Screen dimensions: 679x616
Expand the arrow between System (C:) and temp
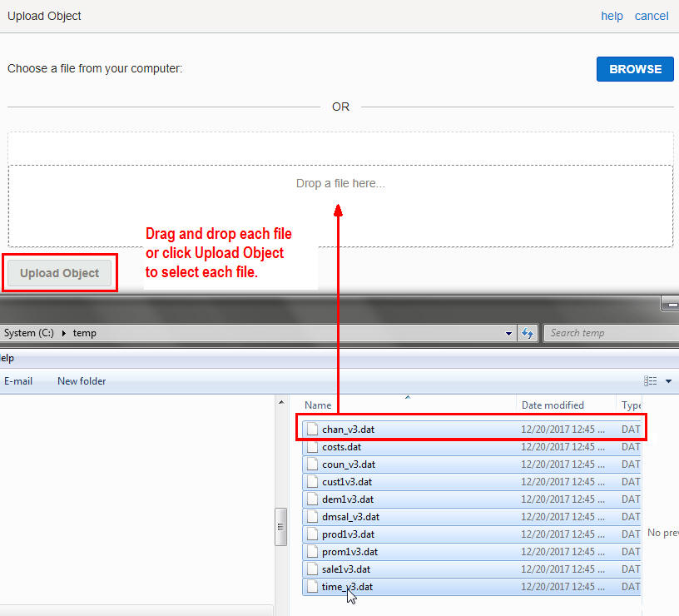pyautogui.click(x=63, y=333)
